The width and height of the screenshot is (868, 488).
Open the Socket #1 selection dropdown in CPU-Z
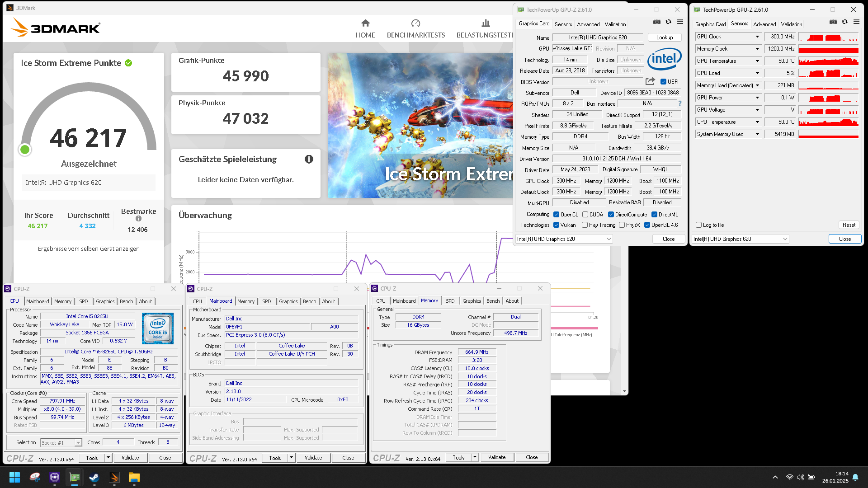point(61,443)
